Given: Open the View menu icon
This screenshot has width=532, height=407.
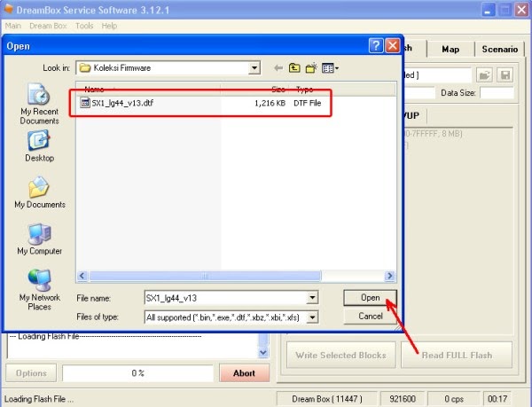Looking at the screenshot, I should pos(330,68).
